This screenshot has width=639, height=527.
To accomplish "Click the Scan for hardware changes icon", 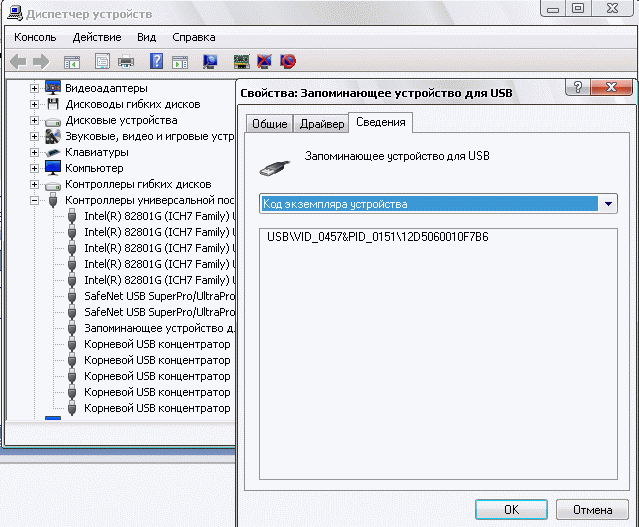I will pyautogui.click(x=210, y=62).
